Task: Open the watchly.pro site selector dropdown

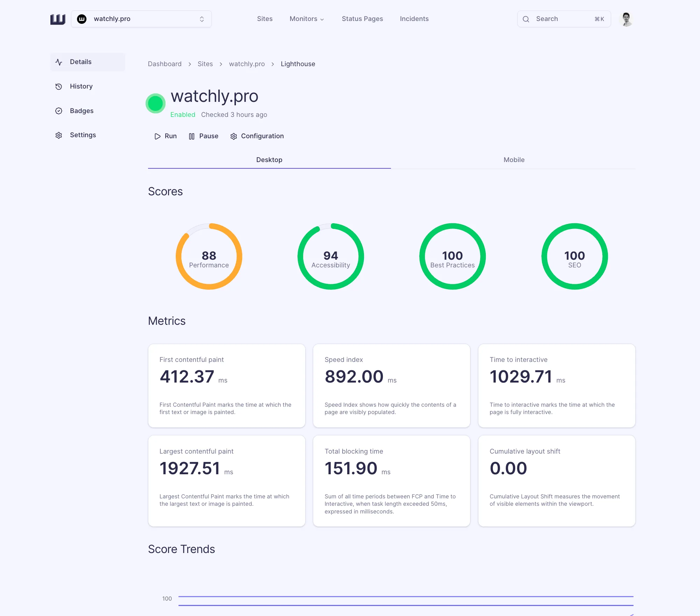Action: 141,19
